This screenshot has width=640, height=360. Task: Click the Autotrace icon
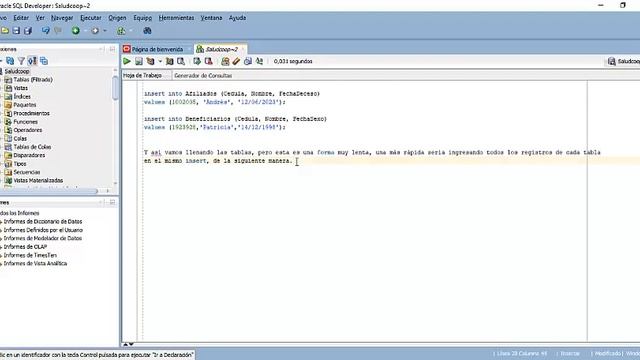pyautogui.click(x=169, y=61)
